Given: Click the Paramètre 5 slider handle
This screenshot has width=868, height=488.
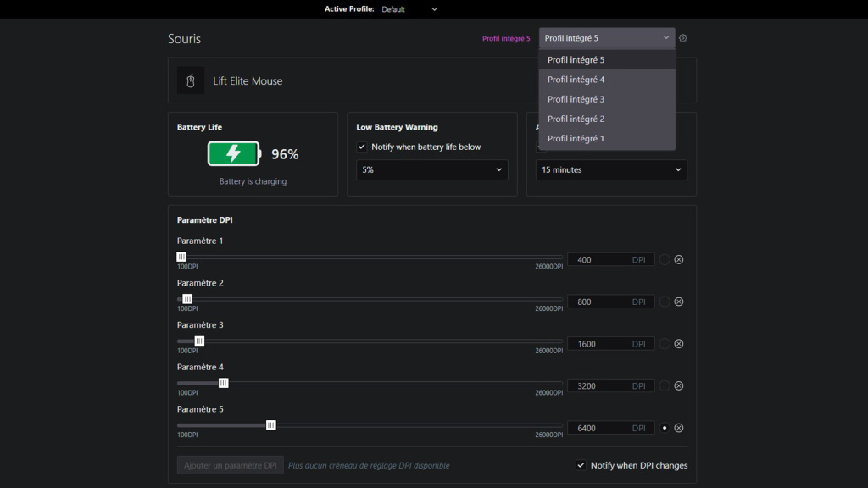Looking at the screenshot, I should [x=270, y=425].
